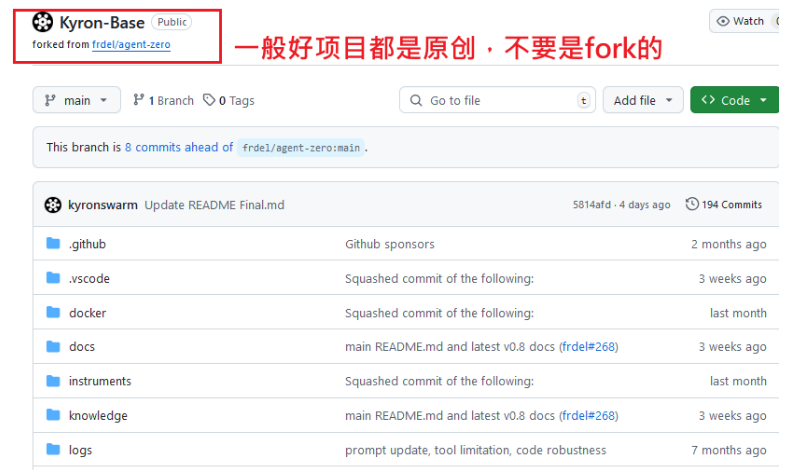Viewport: 790px width, 470px height.
Task: Open the docker folder
Action: 88,313
